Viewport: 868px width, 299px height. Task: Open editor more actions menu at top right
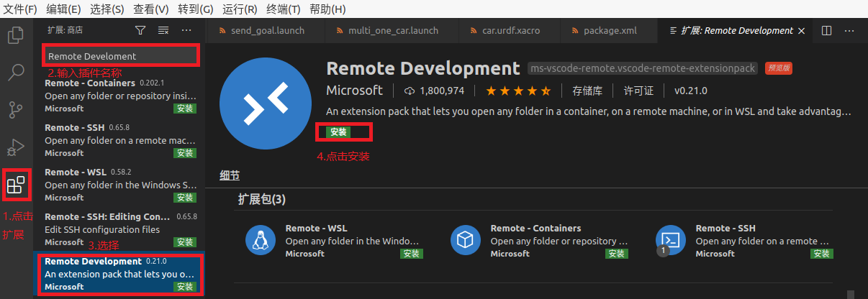[x=851, y=31]
